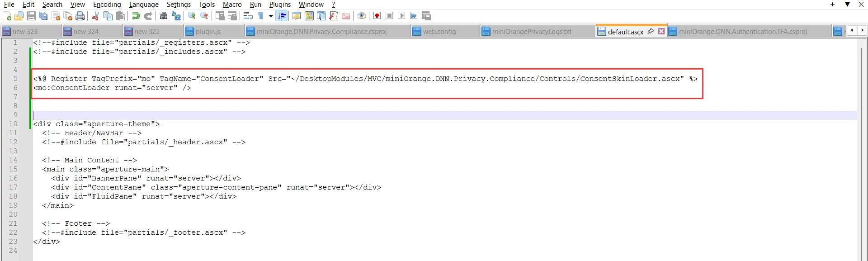This screenshot has width=868, height=261.
Task: Start recording a macro with the red dot
Action: (x=377, y=16)
